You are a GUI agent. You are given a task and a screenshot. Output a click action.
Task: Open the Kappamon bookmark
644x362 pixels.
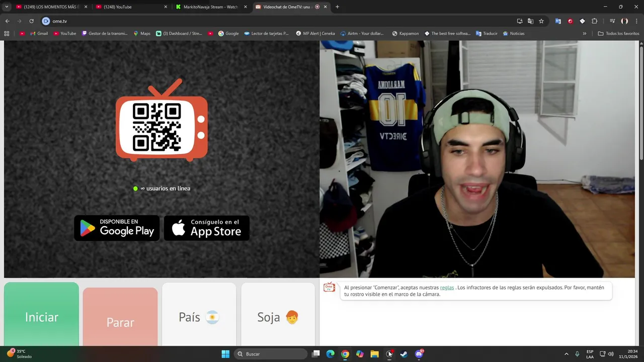pos(406,34)
